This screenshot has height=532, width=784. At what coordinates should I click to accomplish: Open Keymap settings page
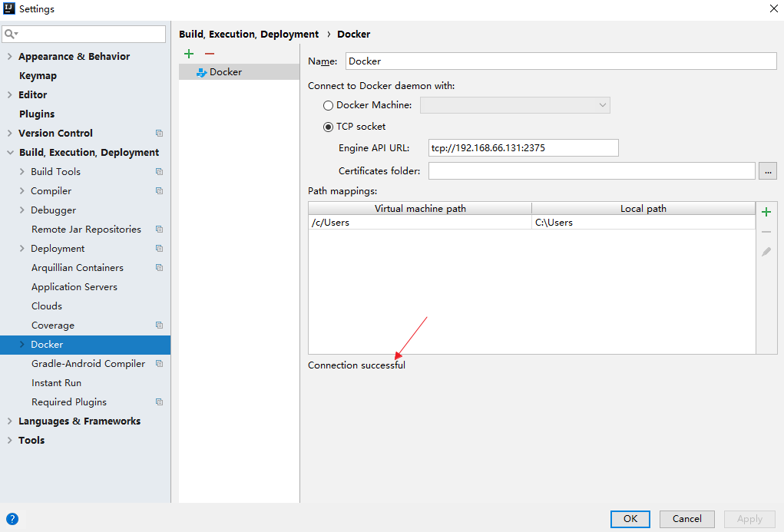click(x=38, y=75)
